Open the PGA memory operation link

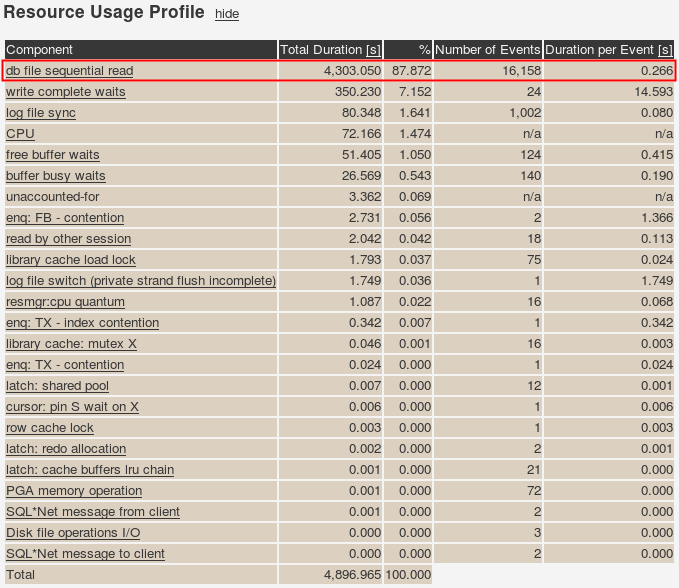[x=74, y=491]
